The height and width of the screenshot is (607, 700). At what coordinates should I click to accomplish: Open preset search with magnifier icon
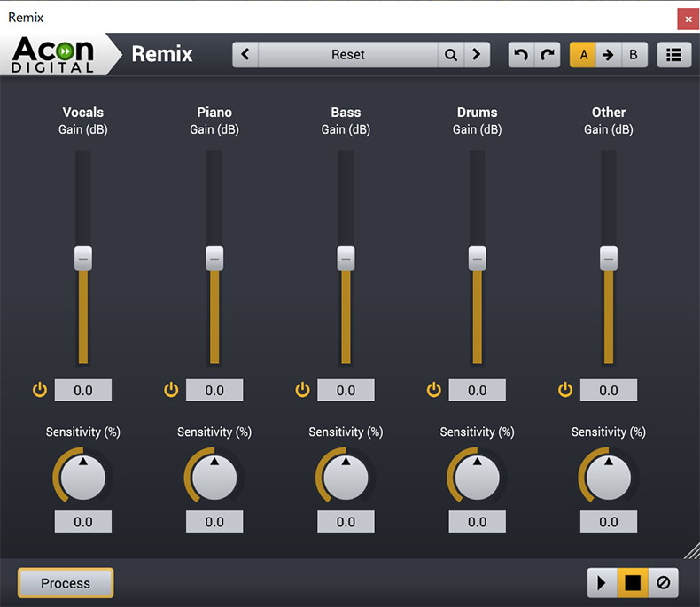(x=451, y=54)
